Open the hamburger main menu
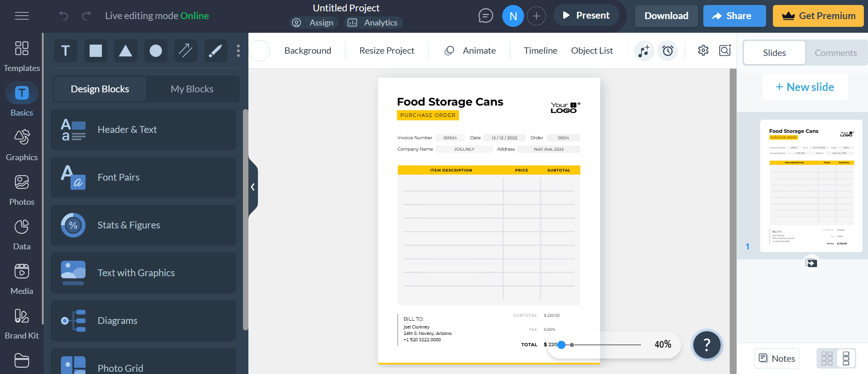868x374 pixels. (x=22, y=16)
